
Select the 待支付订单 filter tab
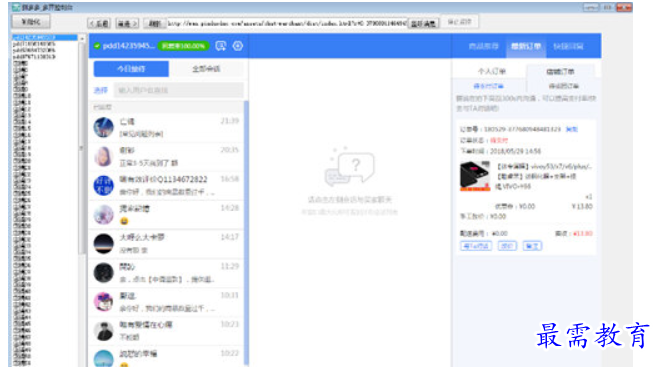pos(488,86)
